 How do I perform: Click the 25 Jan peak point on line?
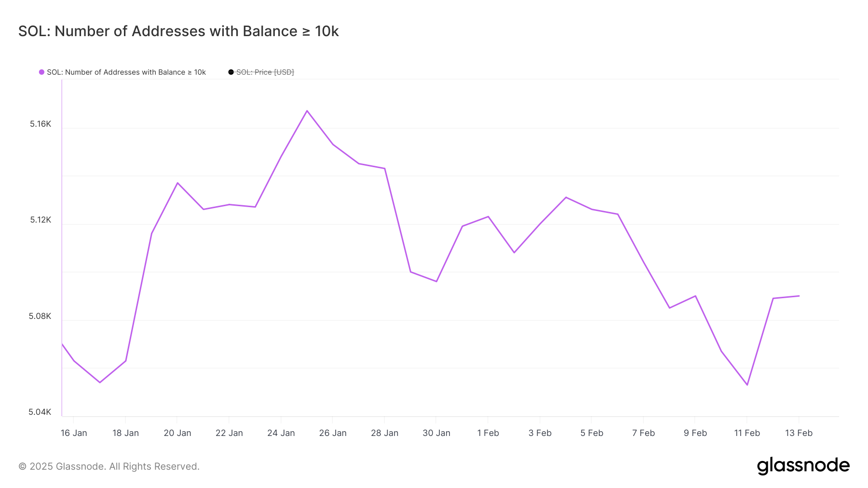click(x=307, y=111)
